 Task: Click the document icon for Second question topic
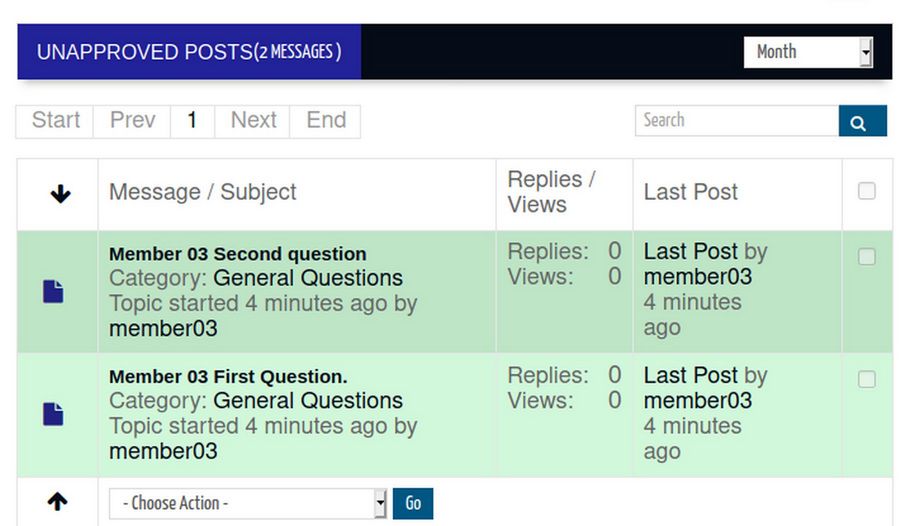pos(53,291)
